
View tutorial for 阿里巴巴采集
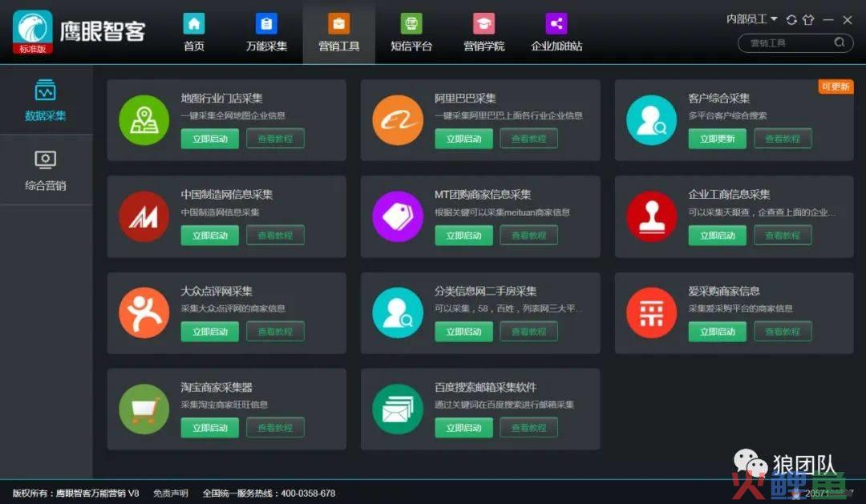pos(528,139)
